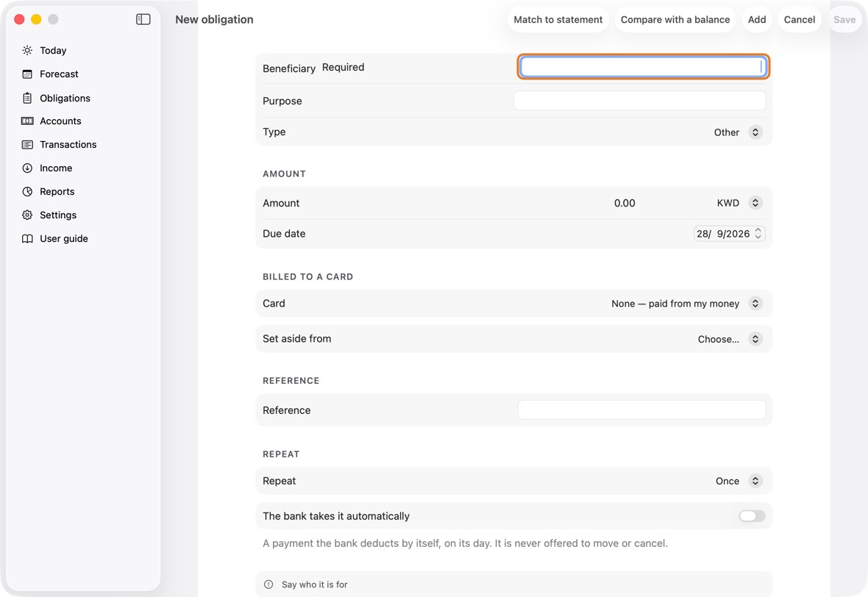The width and height of the screenshot is (868, 597).
Task: Click the Add button
Action: (757, 19)
